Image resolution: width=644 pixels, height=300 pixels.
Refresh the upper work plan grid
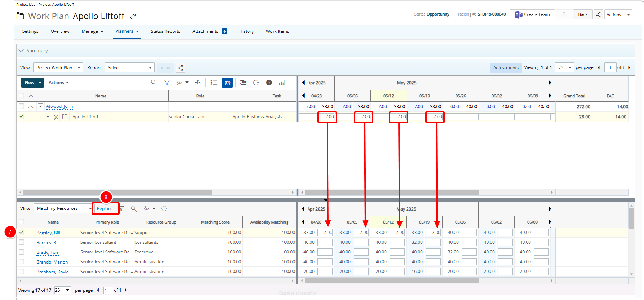pos(256,83)
